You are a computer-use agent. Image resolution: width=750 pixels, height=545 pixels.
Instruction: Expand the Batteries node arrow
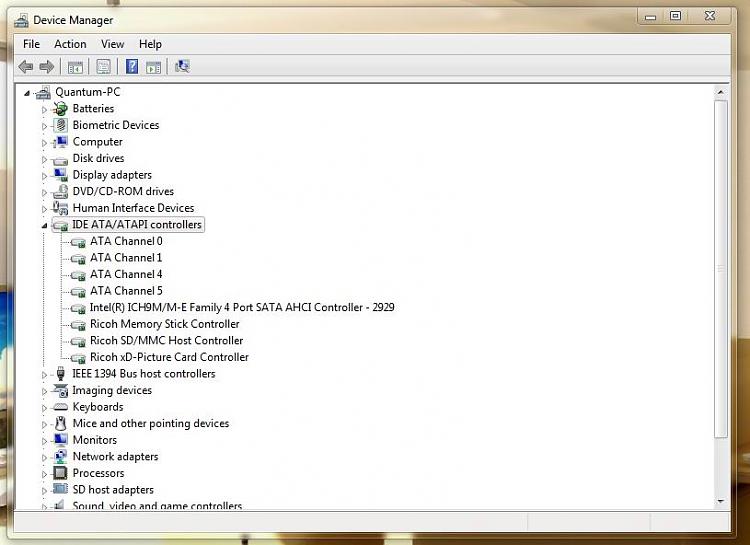[44, 110]
